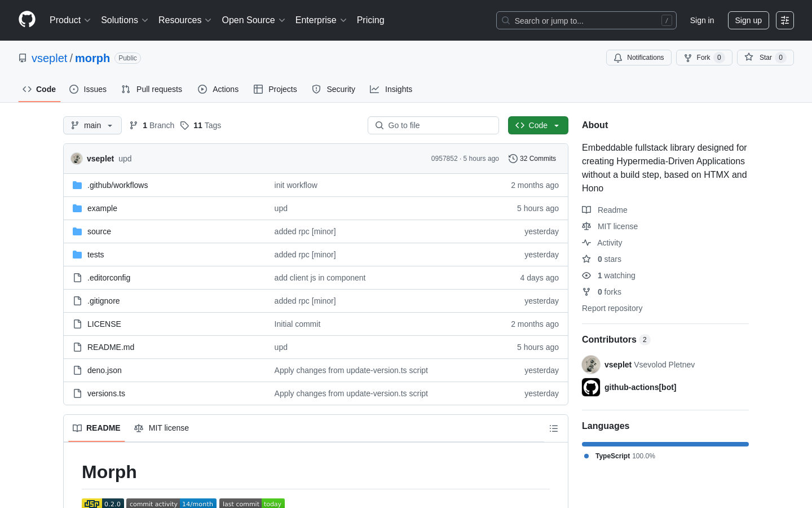View the 11 Tags link
Image resolution: width=812 pixels, height=508 pixels.
[201, 125]
